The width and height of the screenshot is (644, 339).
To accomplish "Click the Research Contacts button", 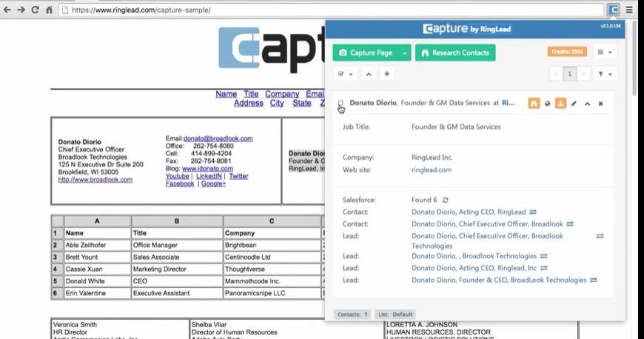I will pyautogui.click(x=455, y=53).
